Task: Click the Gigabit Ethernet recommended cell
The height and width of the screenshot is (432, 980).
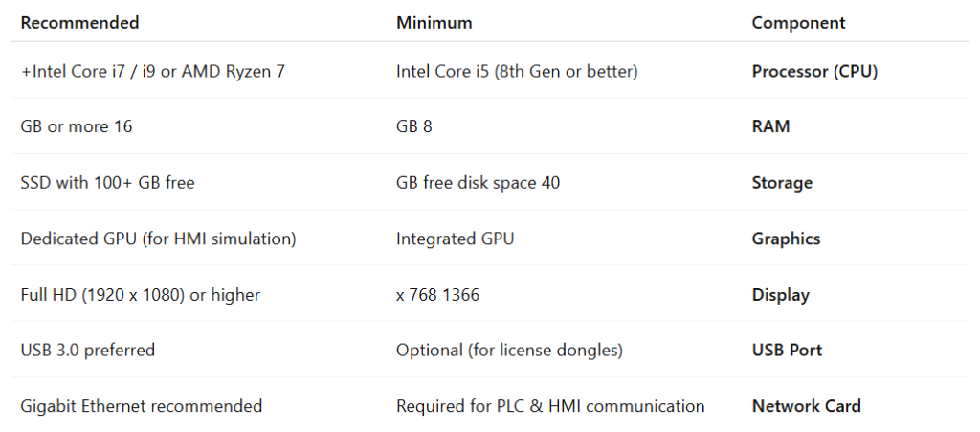Action: (x=142, y=406)
